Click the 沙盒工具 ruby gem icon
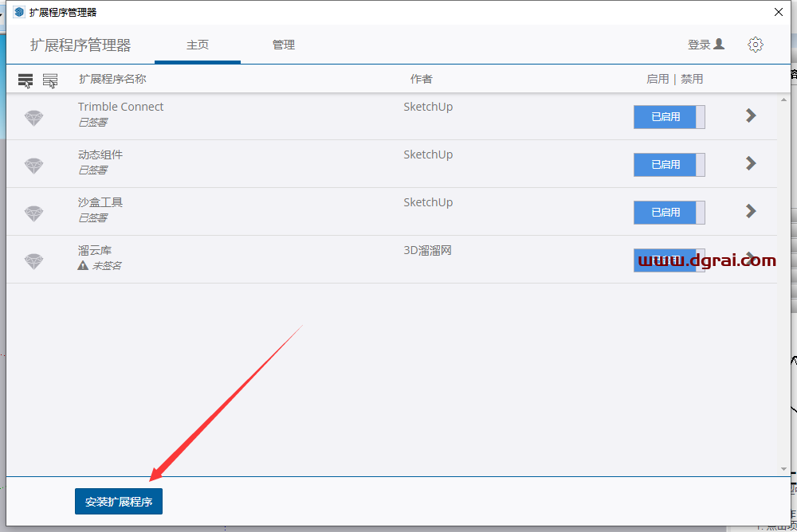The height and width of the screenshot is (532, 797). (34, 213)
